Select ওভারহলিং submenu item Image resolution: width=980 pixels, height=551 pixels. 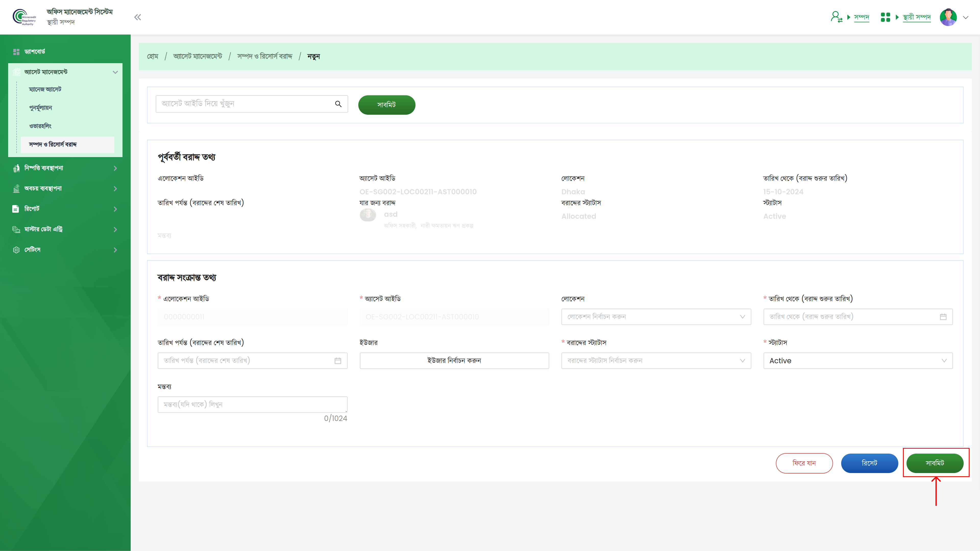(x=40, y=126)
